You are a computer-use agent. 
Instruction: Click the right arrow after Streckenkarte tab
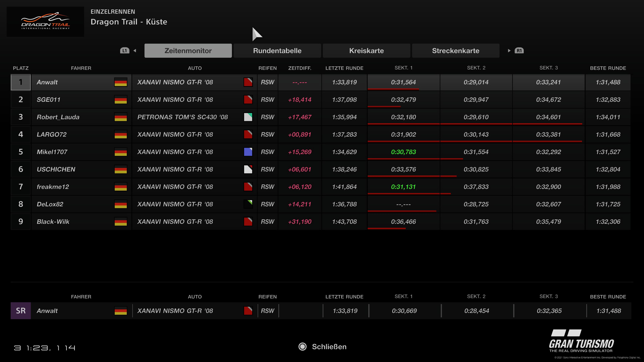(509, 51)
